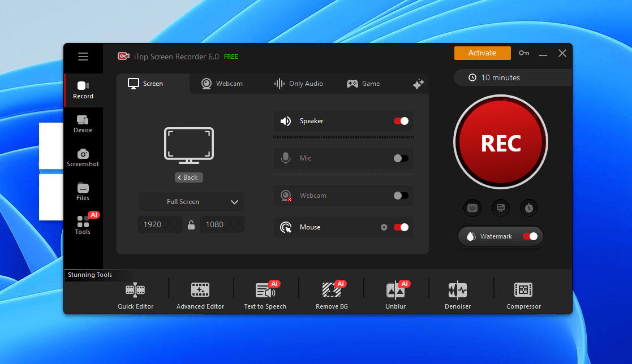
Task: Open Mouse effect settings gear
Action: 384,227
